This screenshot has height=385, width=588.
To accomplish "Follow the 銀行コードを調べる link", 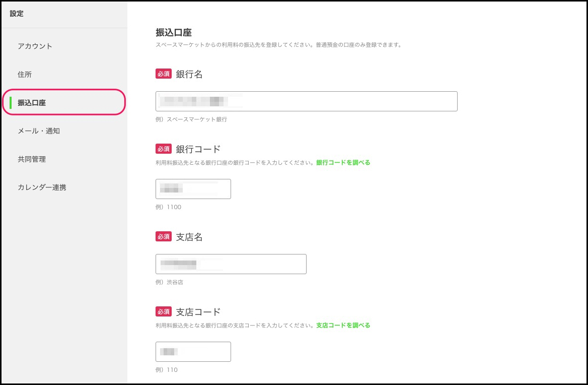I will tap(343, 163).
